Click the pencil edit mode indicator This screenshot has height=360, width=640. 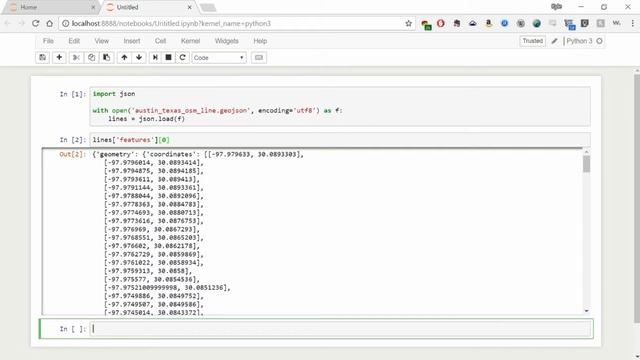point(554,41)
